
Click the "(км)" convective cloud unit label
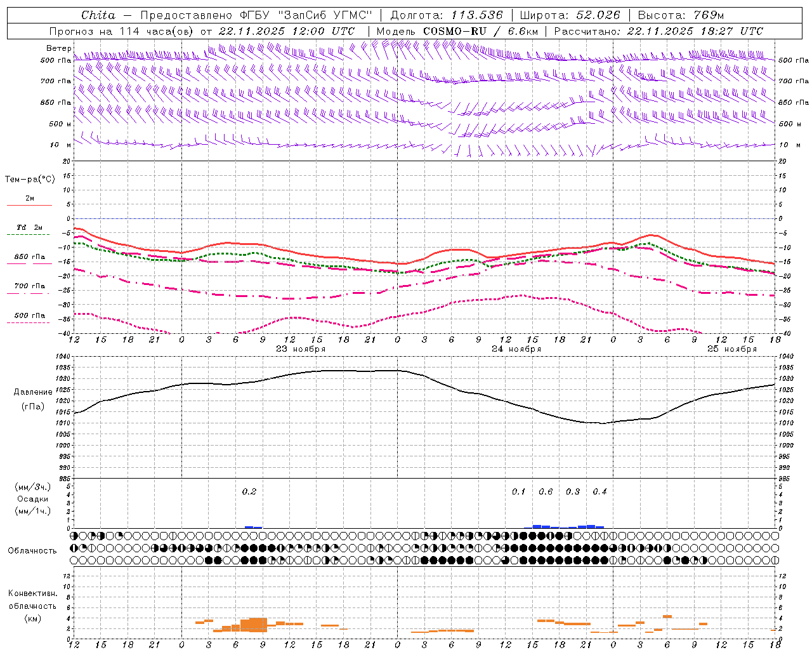[x=32, y=618]
